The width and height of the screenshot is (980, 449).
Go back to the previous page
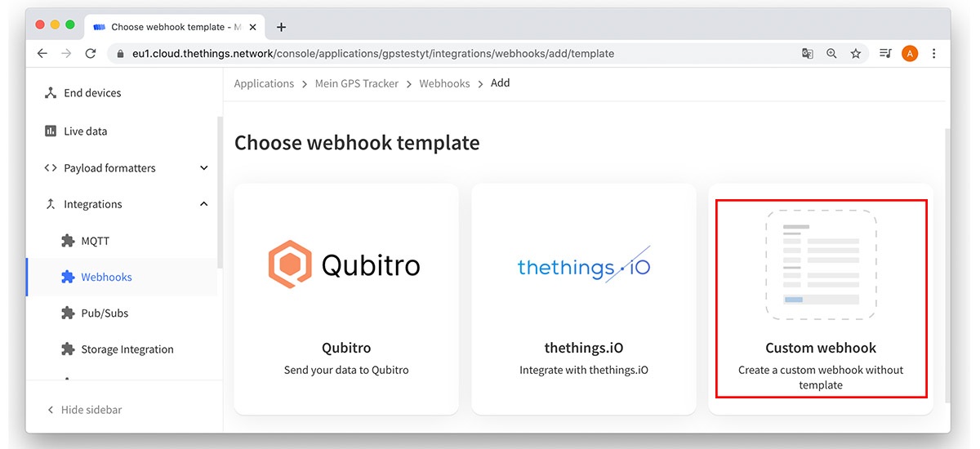click(x=42, y=53)
